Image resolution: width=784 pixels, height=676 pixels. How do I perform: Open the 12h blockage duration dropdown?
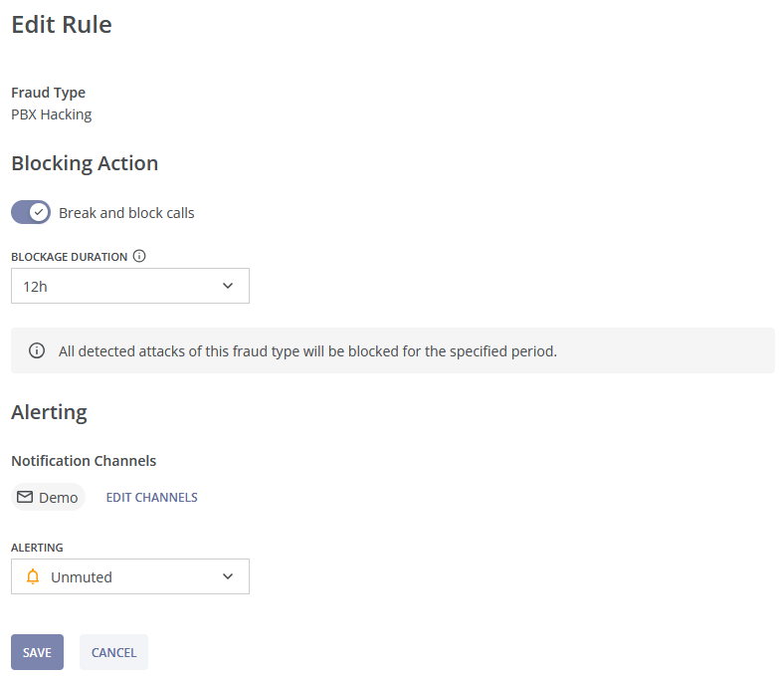coord(129,286)
